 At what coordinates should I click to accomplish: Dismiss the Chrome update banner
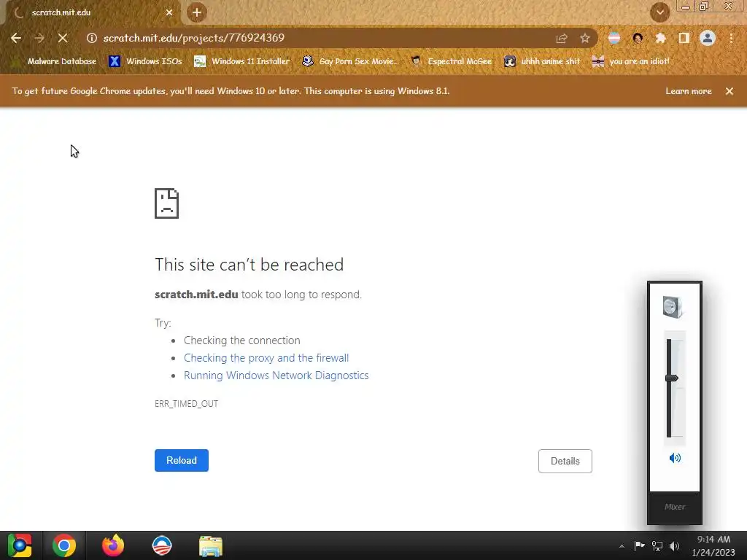[x=729, y=91]
